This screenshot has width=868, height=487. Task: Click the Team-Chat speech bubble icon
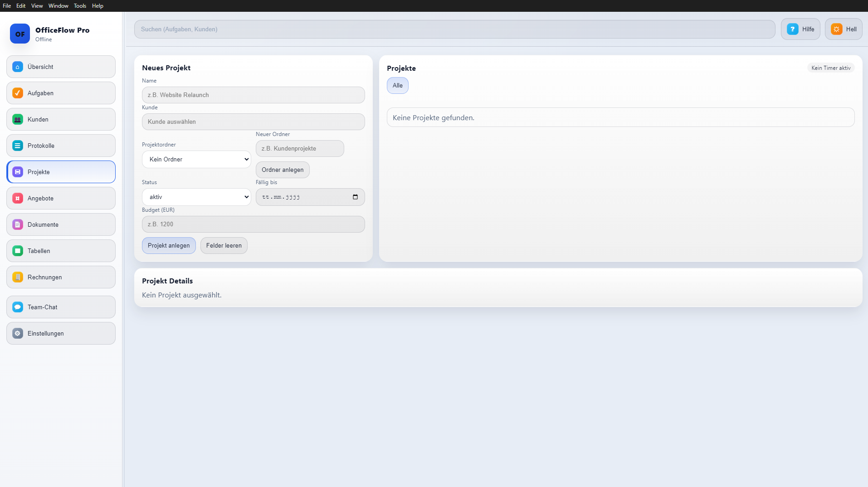coord(18,307)
